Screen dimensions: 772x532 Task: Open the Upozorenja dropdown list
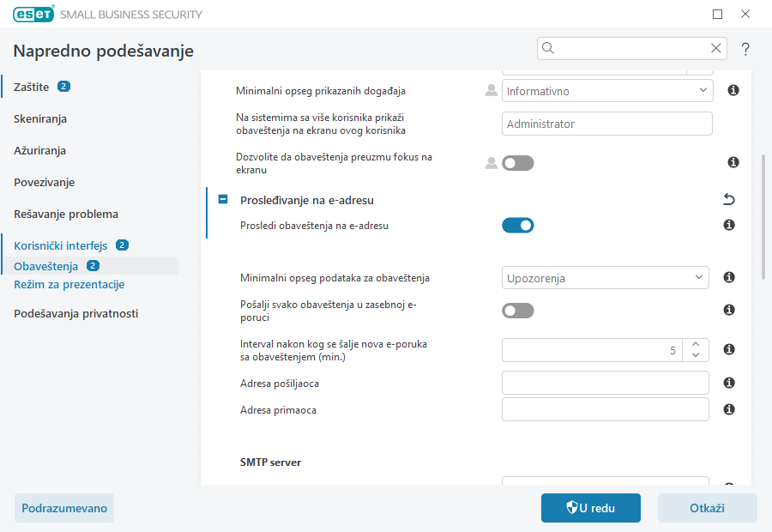tap(605, 278)
